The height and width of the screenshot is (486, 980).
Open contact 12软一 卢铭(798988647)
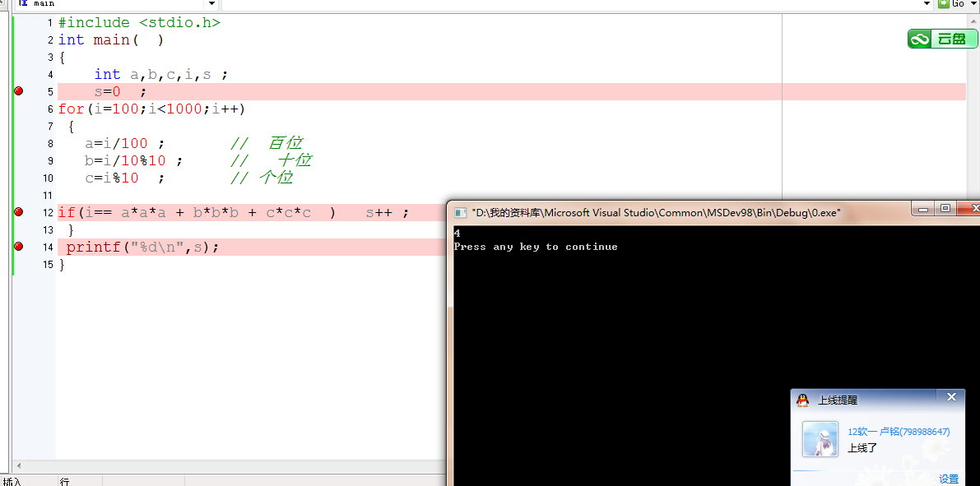point(899,432)
